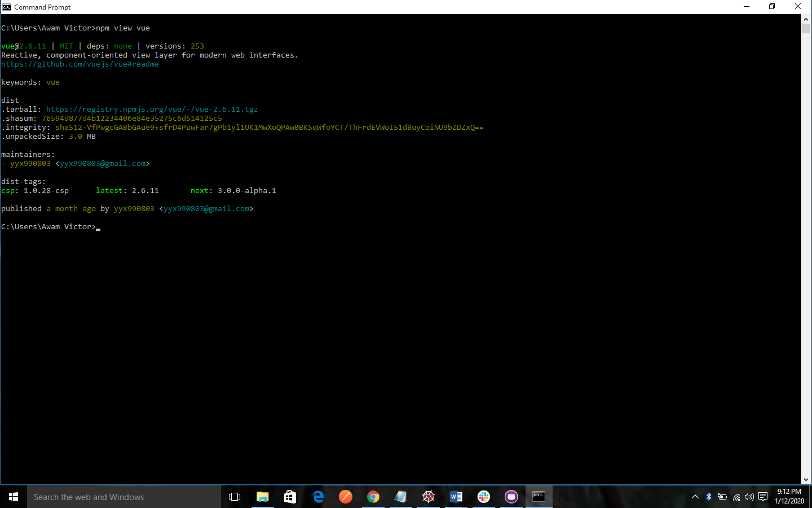Image resolution: width=812 pixels, height=508 pixels.
Task: Click the '.unpackedSize: 3.0 MB' line
Action: tap(48, 137)
